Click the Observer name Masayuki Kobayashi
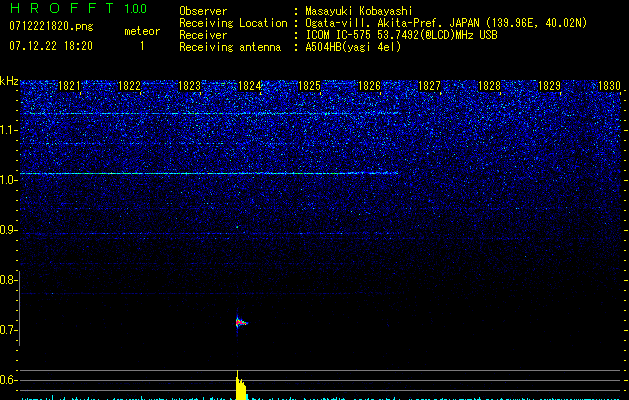 click(359, 11)
